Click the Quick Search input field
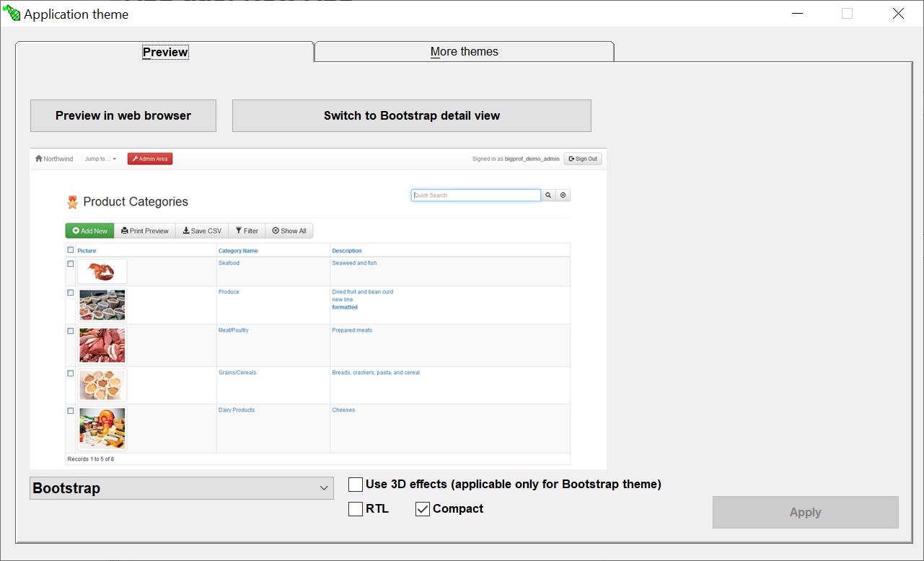 [476, 195]
